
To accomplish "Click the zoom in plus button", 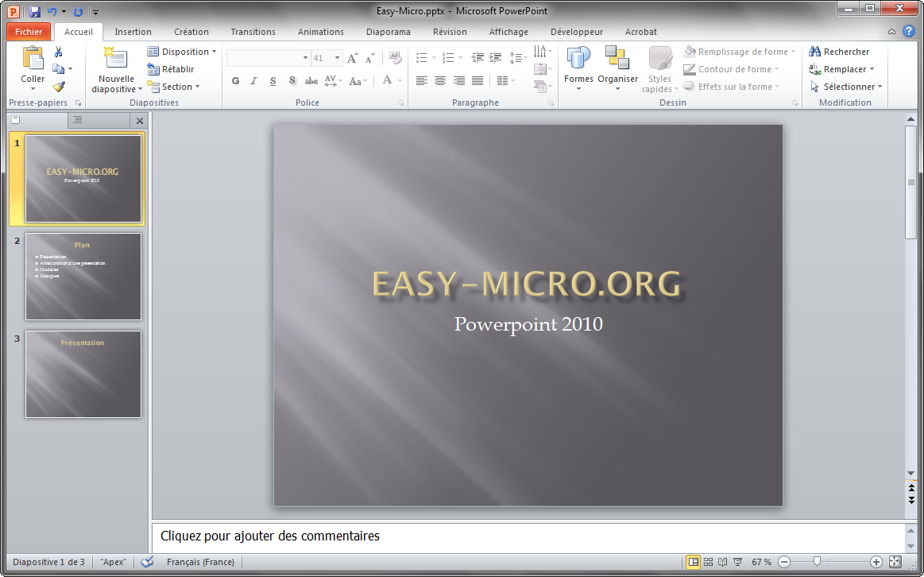I will click(876, 562).
